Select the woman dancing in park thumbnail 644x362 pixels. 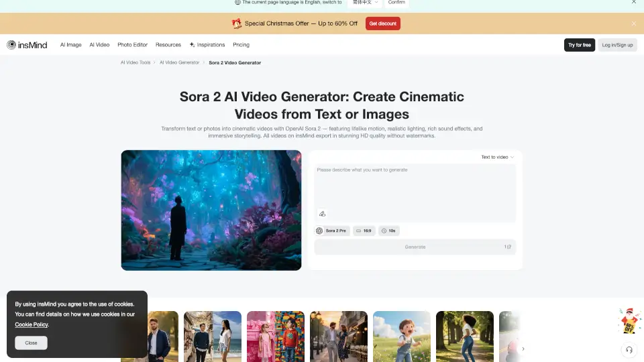(464, 337)
